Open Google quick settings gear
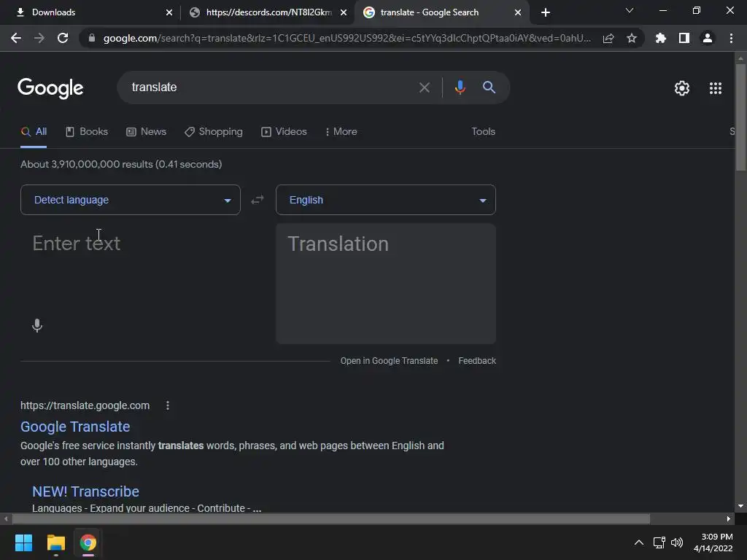Screen dimensions: 747x560 click(x=682, y=88)
